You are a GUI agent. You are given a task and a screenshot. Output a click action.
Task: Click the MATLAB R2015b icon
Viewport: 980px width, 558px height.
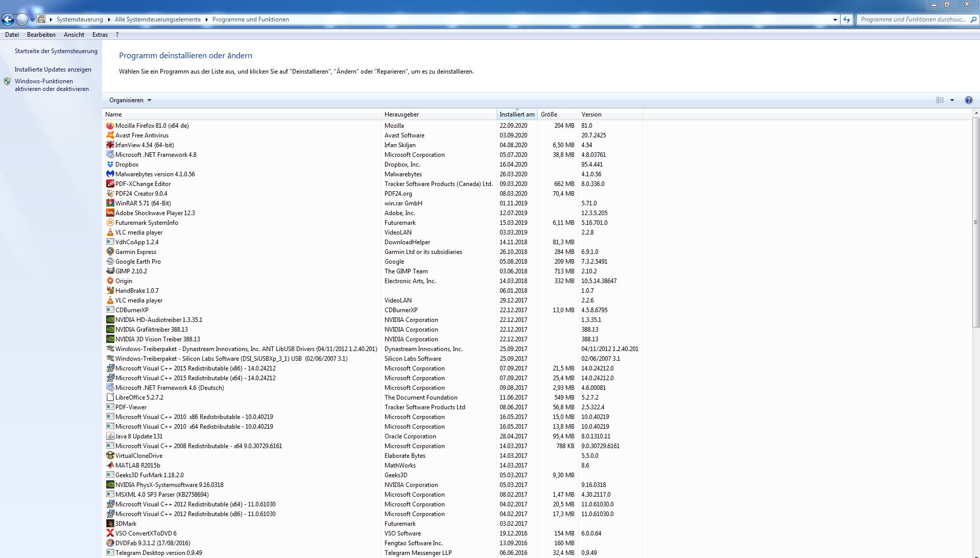[x=110, y=466]
